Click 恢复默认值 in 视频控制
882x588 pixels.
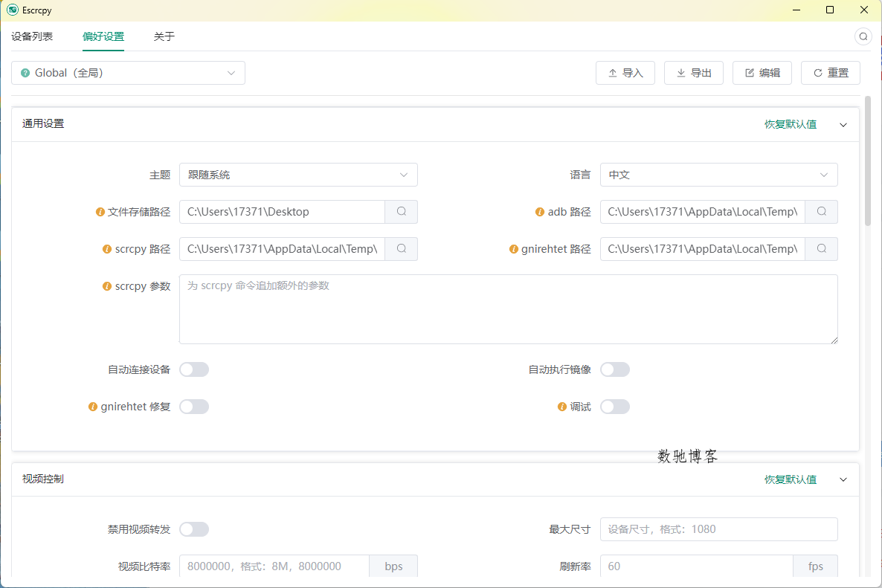click(791, 479)
